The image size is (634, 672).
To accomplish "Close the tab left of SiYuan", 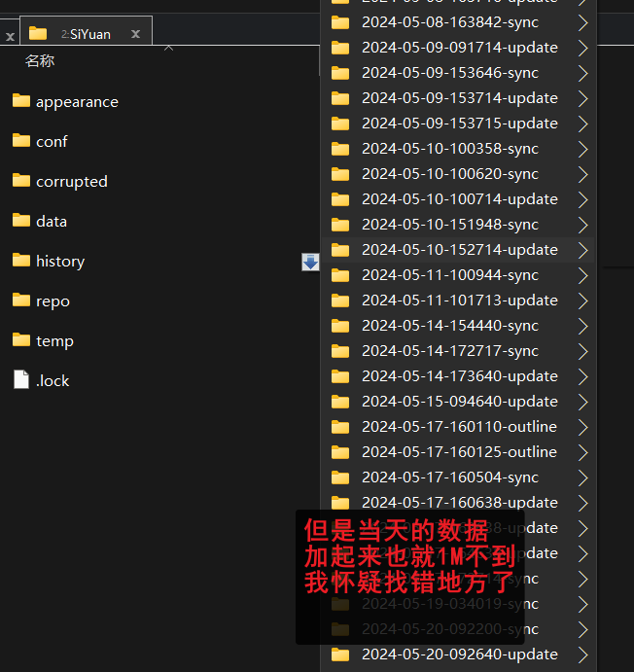I will click(10, 37).
